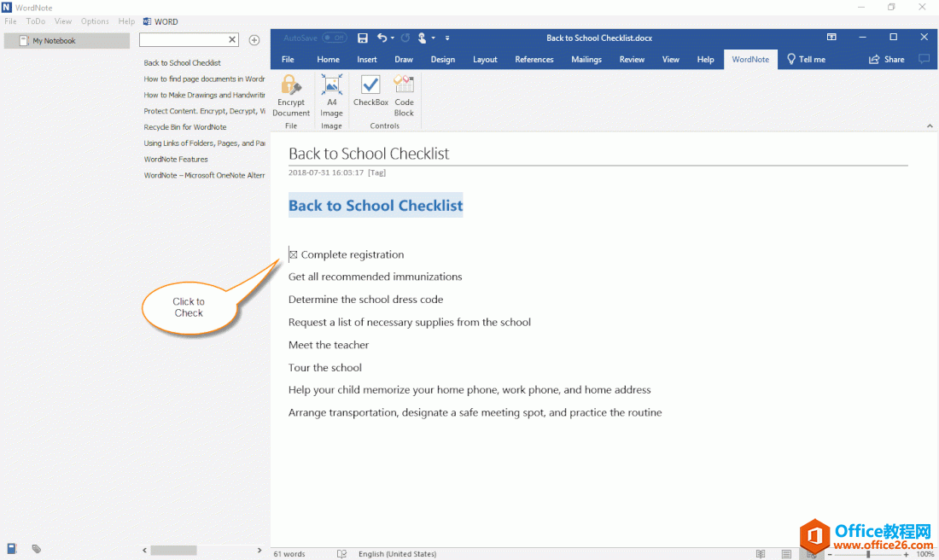Check the Complete registration checkbox

pyautogui.click(x=293, y=254)
